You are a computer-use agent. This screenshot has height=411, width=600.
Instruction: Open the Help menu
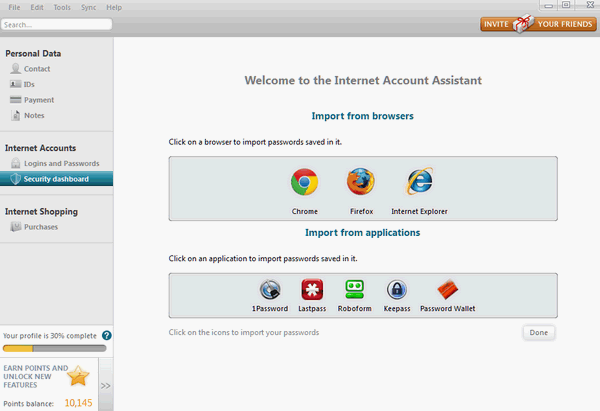coord(114,7)
